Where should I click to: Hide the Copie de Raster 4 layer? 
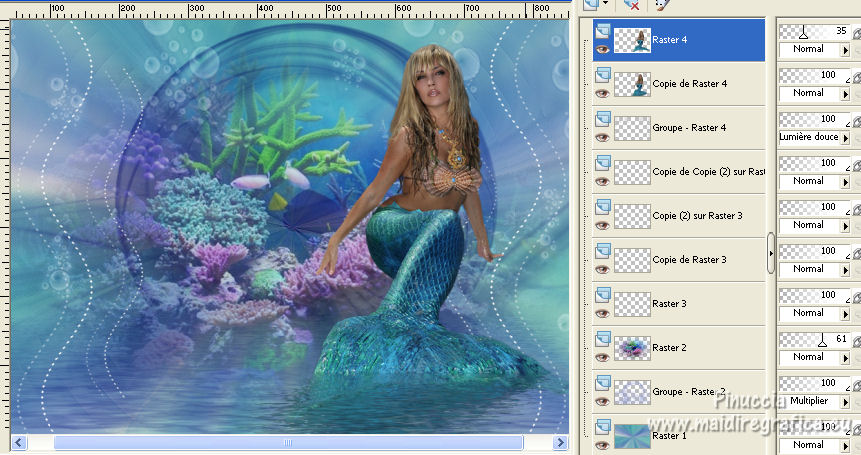pos(602,93)
